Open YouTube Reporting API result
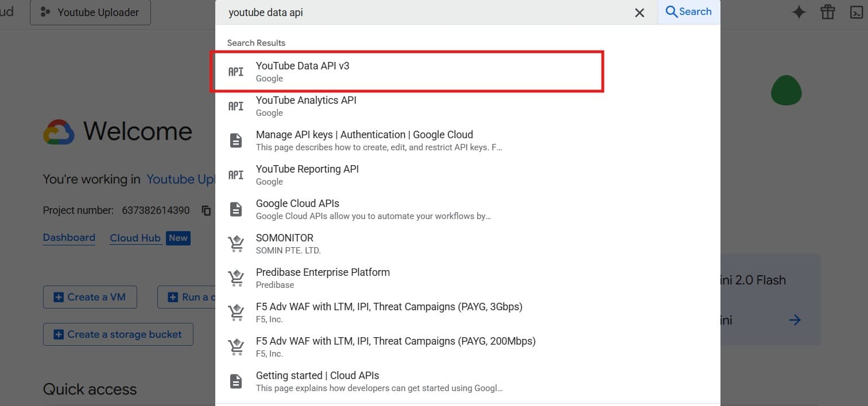This screenshot has width=868, height=406. pos(467,175)
